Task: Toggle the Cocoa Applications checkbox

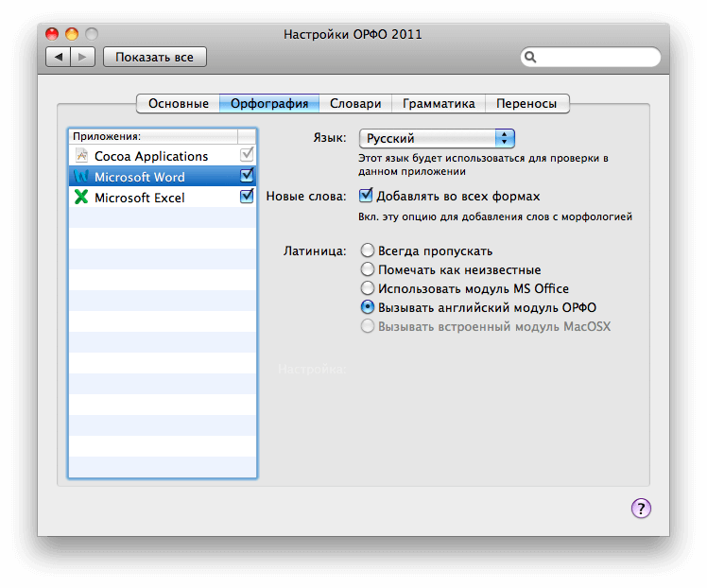Action: pos(247,155)
